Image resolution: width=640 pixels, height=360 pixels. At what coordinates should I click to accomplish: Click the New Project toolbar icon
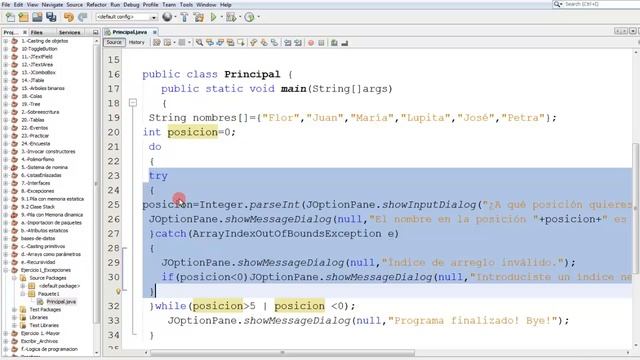[x=24, y=17]
